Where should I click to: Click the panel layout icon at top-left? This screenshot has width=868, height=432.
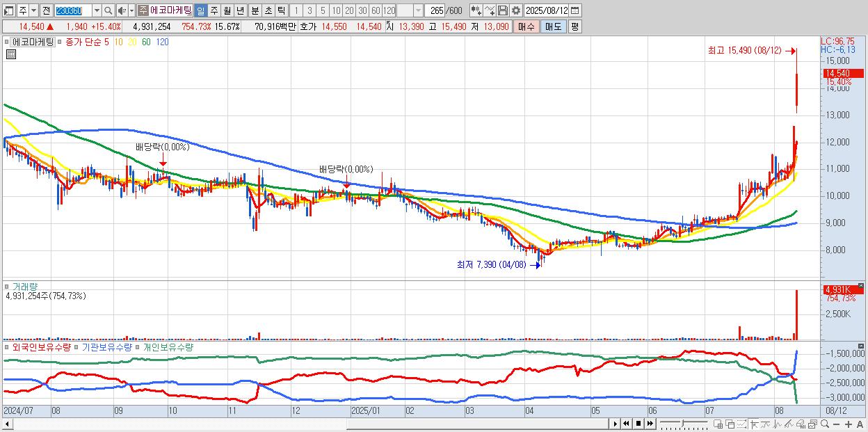8,10
